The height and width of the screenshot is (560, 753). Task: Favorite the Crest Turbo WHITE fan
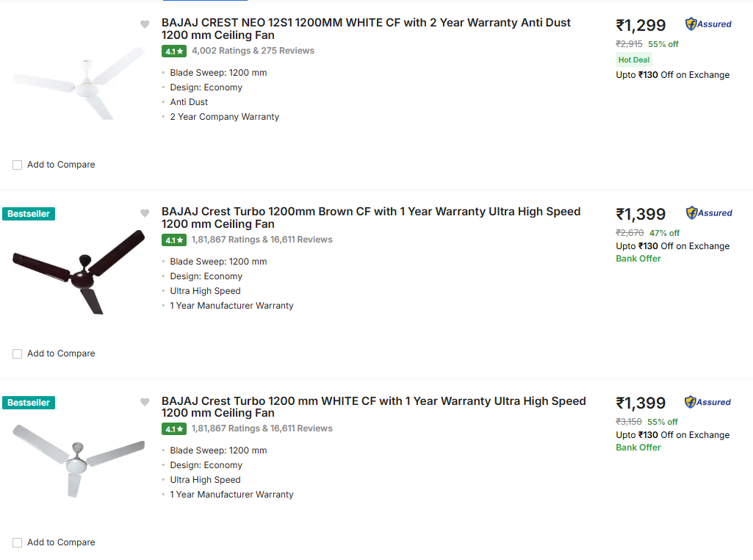click(x=145, y=402)
